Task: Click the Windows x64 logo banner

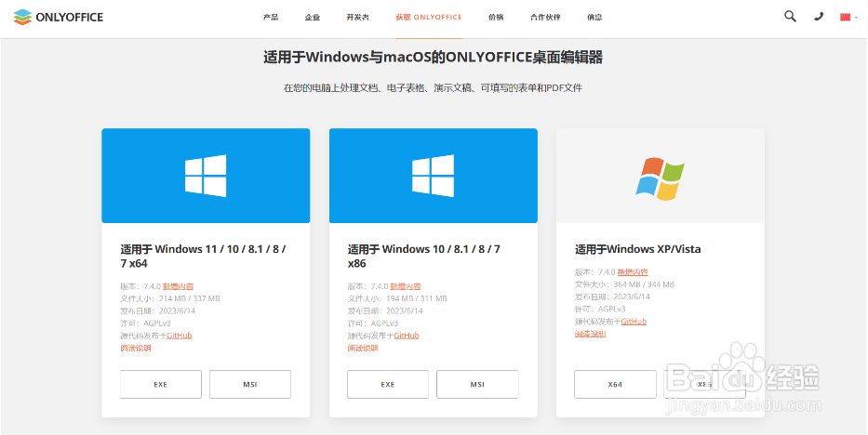Action: 206,176
